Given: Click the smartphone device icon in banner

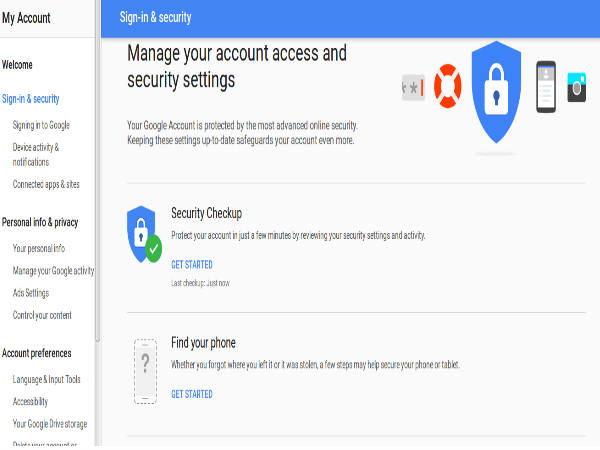Looking at the screenshot, I should [545, 87].
